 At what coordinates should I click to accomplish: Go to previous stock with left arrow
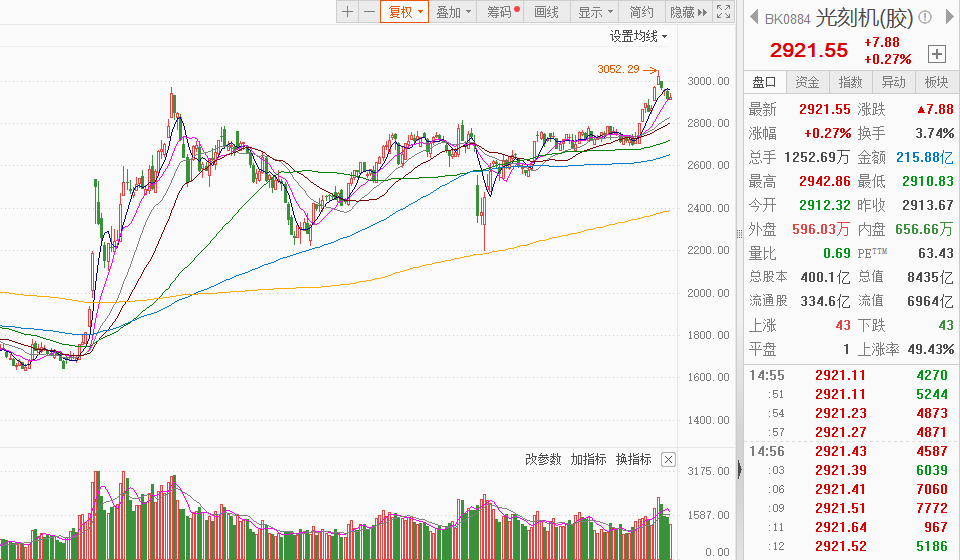click(x=752, y=17)
